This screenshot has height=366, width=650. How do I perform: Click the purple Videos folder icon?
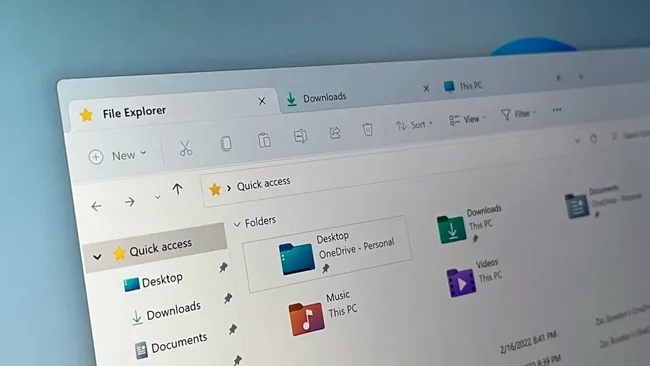pos(461,283)
